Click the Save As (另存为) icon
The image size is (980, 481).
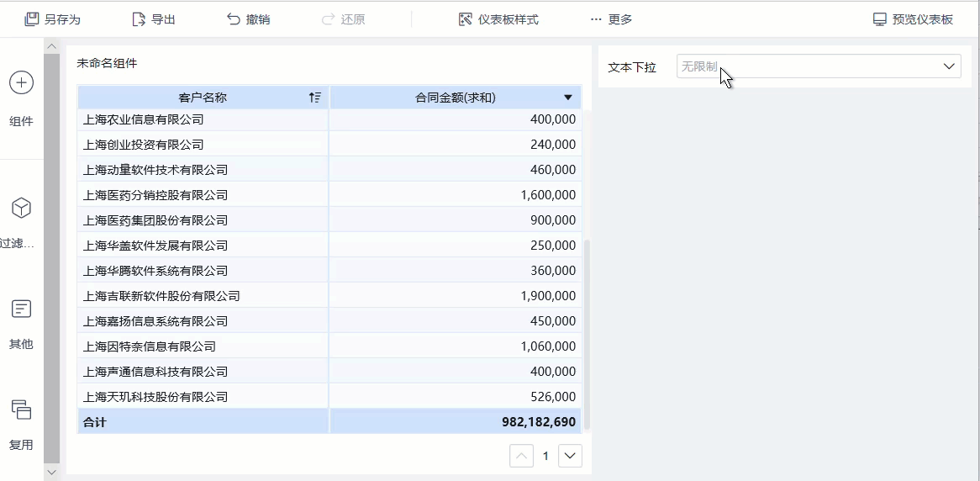click(x=32, y=18)
